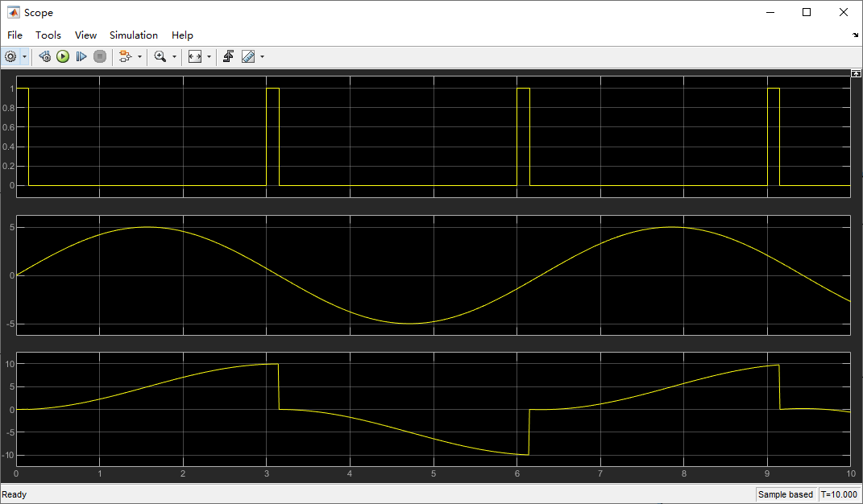Open the Tools menu
863x504 pixels.
[x=48, y=35]
